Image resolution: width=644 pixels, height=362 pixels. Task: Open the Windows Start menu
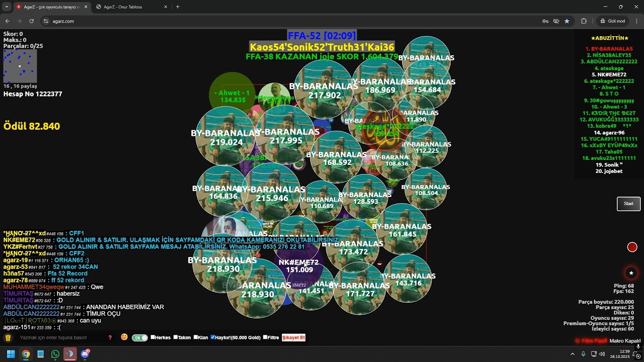pos(11,354)
